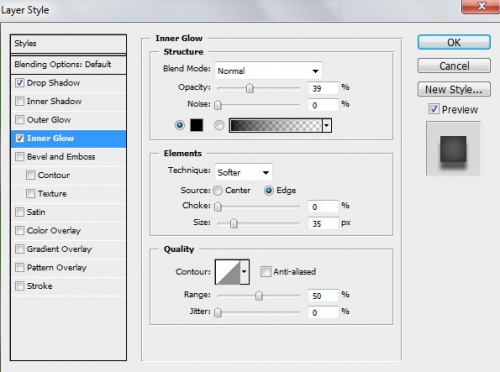Click the gradient preview bar

point(276,126)
